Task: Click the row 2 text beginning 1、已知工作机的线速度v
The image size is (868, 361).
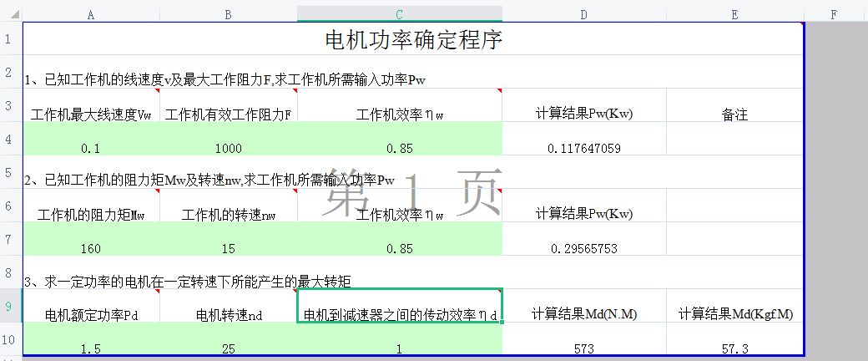Action: (x=225, y=80)
